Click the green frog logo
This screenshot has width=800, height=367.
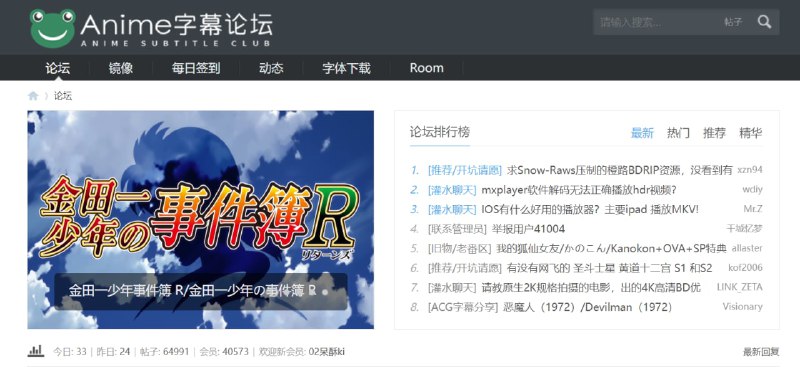coord(52,28)
